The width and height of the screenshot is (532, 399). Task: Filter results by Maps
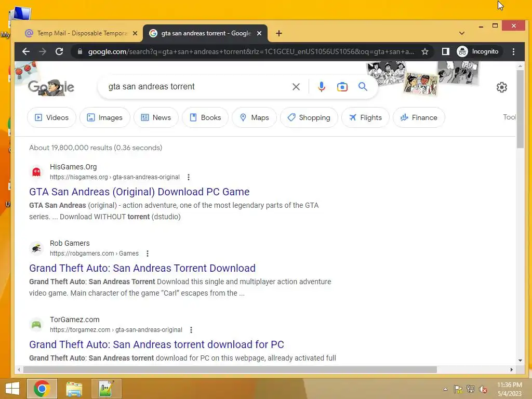(254, 117)
